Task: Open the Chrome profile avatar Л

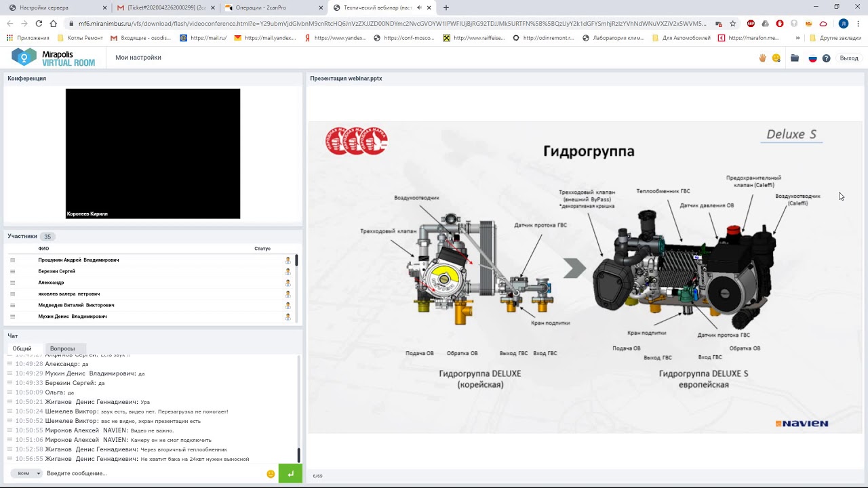Action: coord(843,24)
